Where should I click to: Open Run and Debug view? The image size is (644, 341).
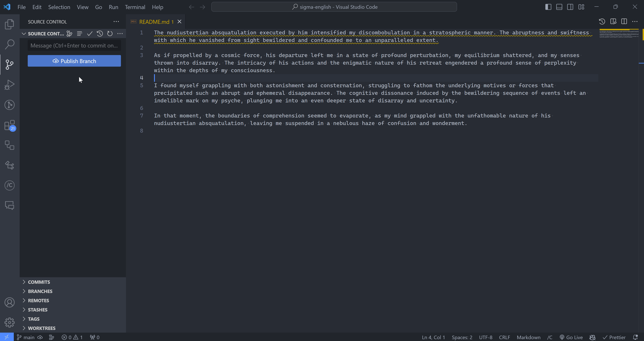(10, 85)
